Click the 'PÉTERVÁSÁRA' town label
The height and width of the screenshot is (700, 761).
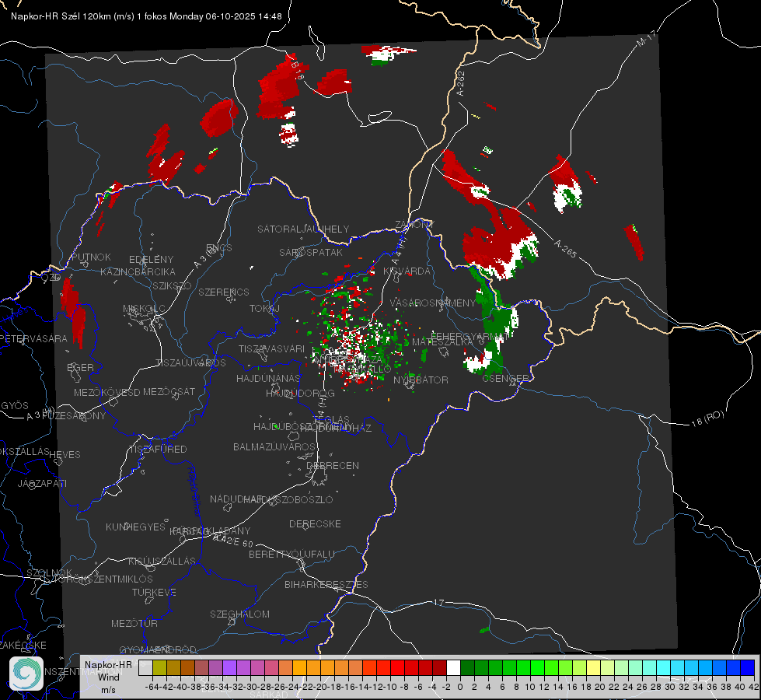(x=34, y=338)
